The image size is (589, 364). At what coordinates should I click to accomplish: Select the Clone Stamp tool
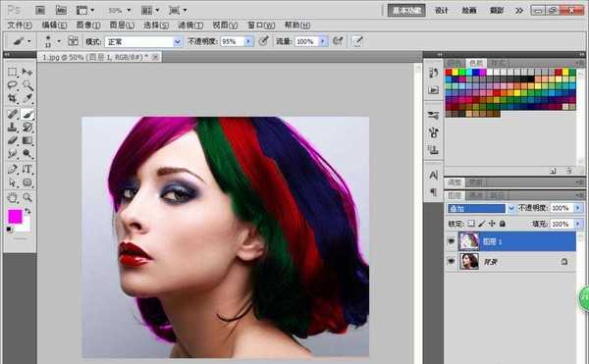pyautogui.click(x=13, y=128)
